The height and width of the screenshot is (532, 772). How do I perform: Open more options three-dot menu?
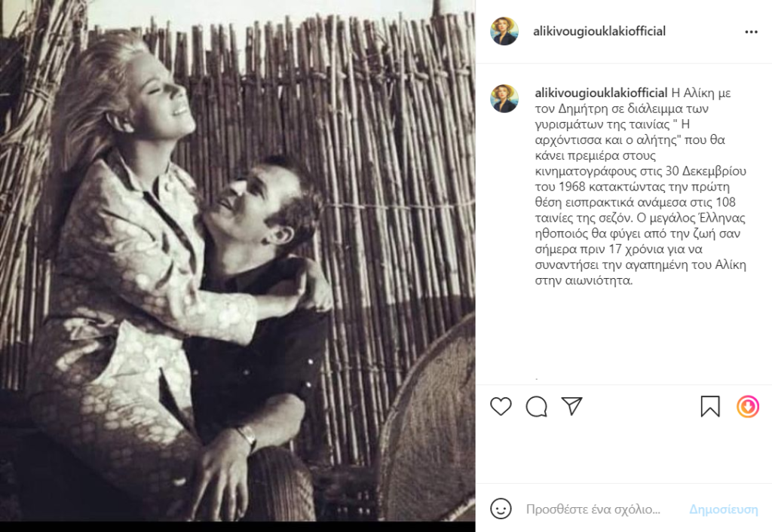click(751, 32)
